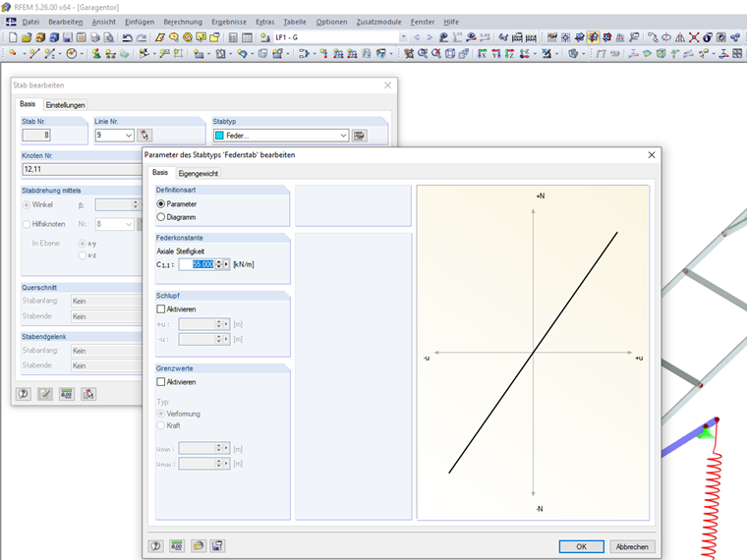Click the Open file folder icon
Screen dimensions: 747x560
[x=27, y=37]
